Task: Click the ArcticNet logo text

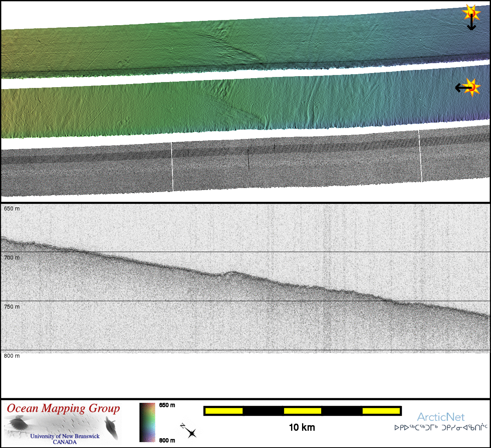Action: (440, 417)
